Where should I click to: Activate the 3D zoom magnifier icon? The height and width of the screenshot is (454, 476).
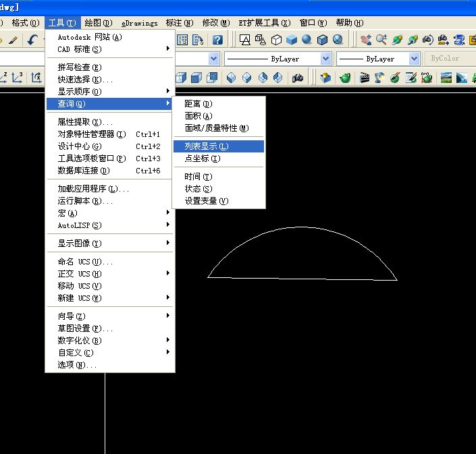click(x=381, y=40)
